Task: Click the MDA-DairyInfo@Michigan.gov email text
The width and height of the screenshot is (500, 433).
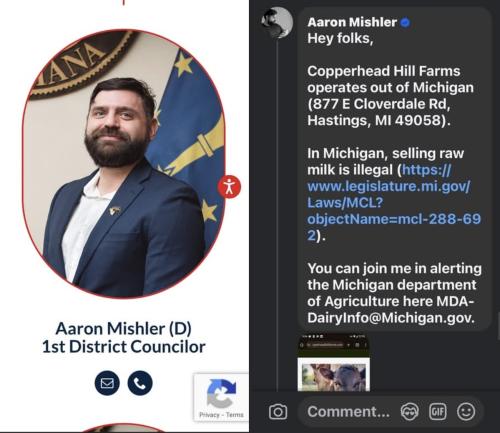Action: [390, 309]
